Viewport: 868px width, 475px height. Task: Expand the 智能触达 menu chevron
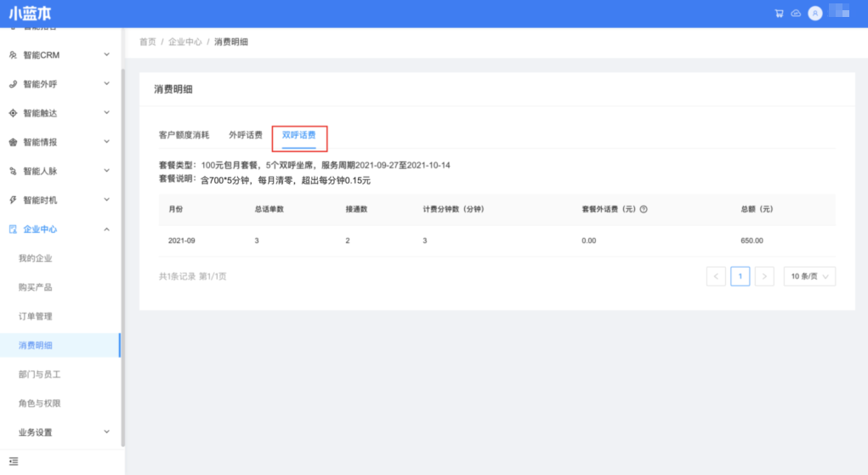pos(106,113)
